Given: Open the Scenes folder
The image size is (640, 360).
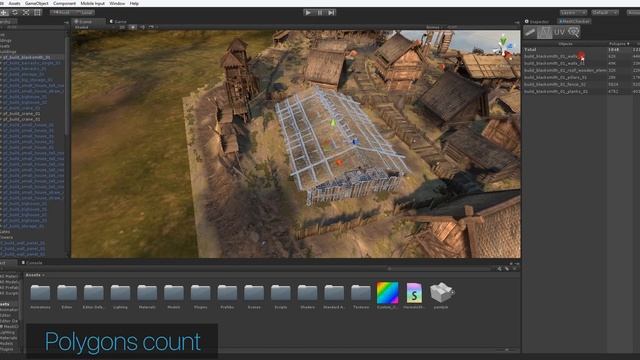Looking at the screenshot, I should coord(254,296).
